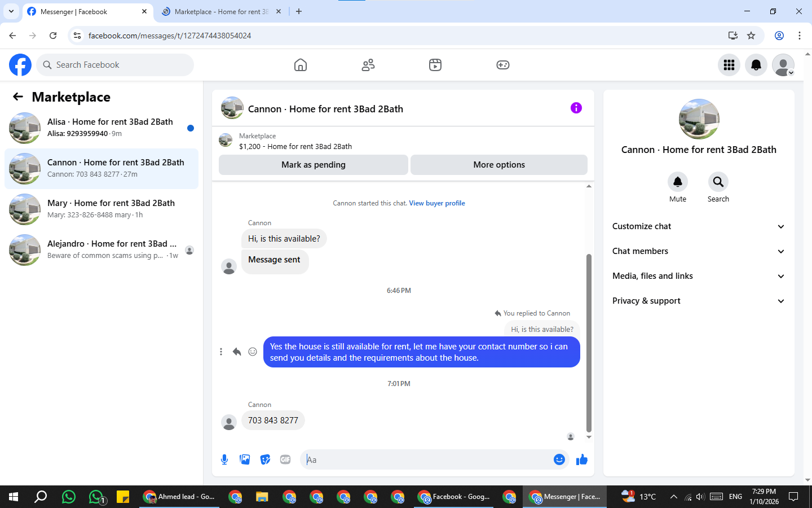The height and width of the screenshot is (508, 812).
Task: Open conversation information purple icon
Action: click(576, 108)
